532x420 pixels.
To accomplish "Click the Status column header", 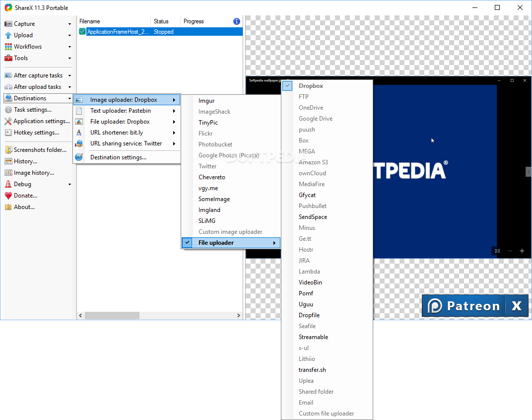I will point(165,21).
